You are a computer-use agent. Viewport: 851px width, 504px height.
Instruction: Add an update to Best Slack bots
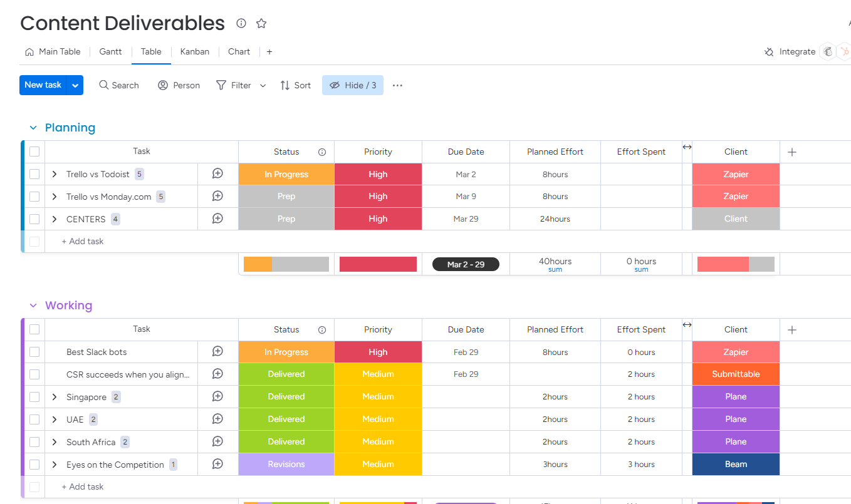217,351
